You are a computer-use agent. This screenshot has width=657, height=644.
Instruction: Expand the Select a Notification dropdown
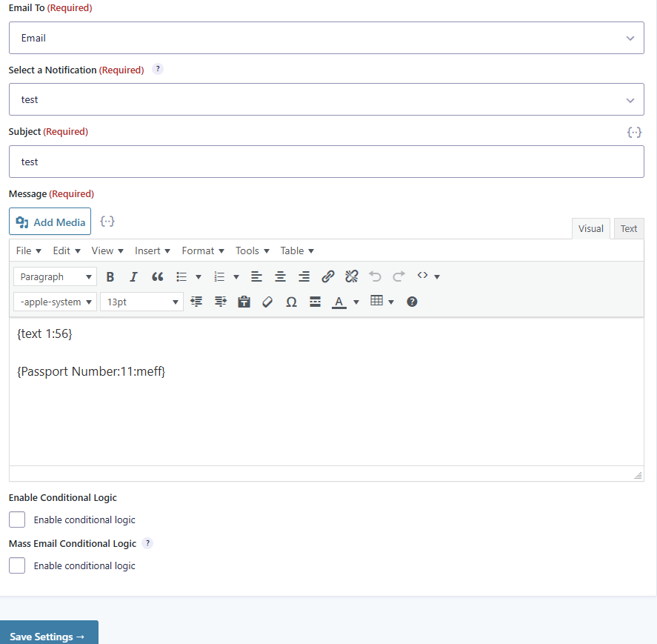pos(326,99)
